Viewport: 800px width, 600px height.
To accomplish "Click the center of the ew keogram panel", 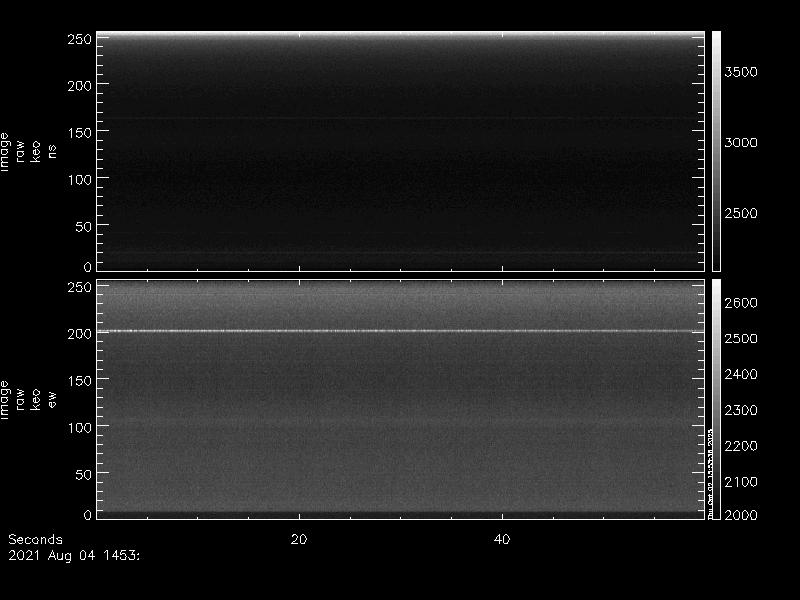I will coord(400,399).
